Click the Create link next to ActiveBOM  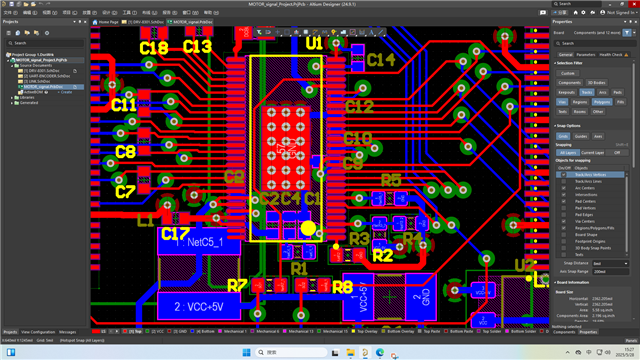point(66,92)
